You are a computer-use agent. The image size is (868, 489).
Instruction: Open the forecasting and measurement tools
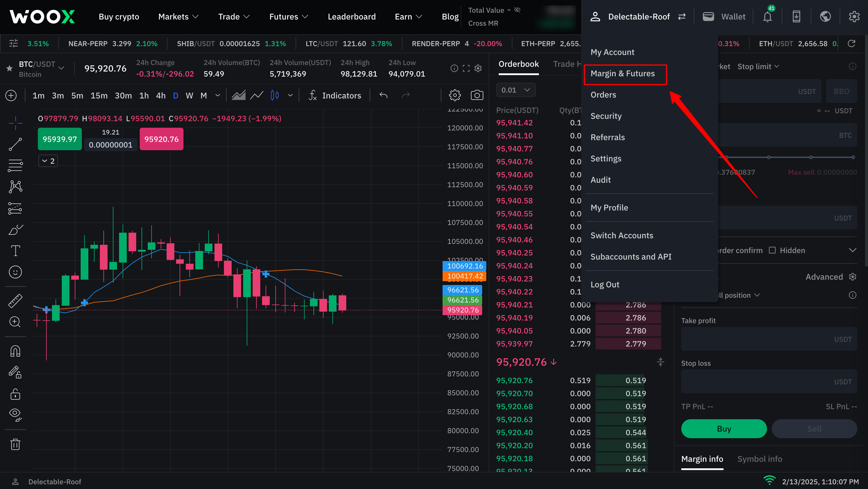click(x=15, y=208)
